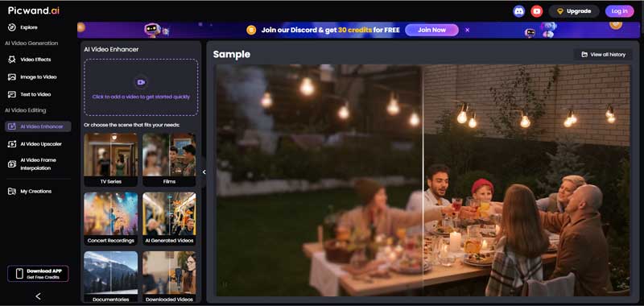Viewport: 644px width, 306px height.
Task: Click the phone icon in Download APP
Action: 19,274
